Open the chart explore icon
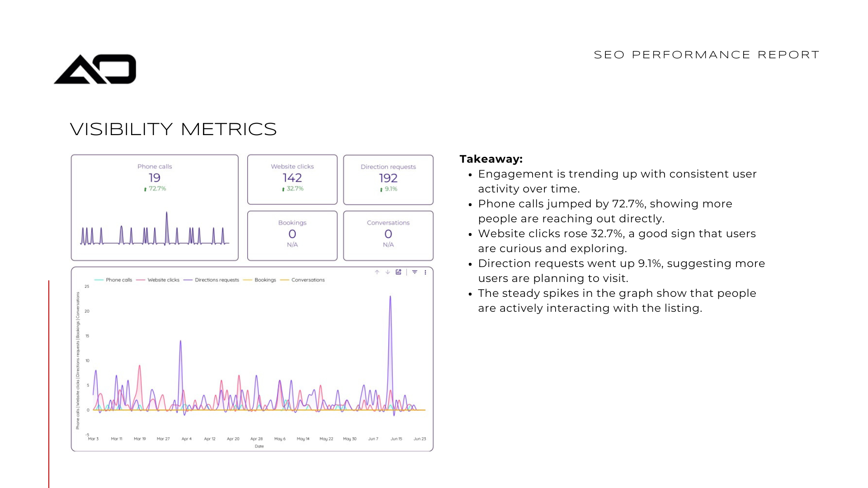 pos(398,272)
